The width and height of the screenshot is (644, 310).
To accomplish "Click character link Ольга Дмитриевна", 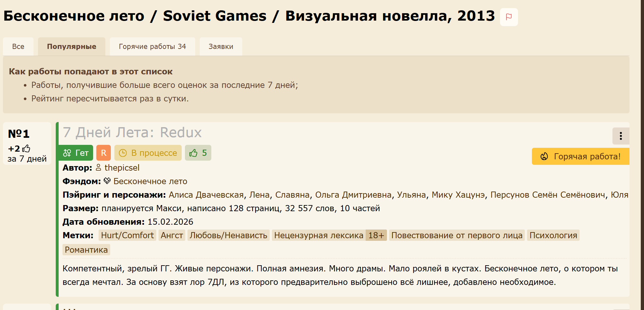I will pos(353,195).
